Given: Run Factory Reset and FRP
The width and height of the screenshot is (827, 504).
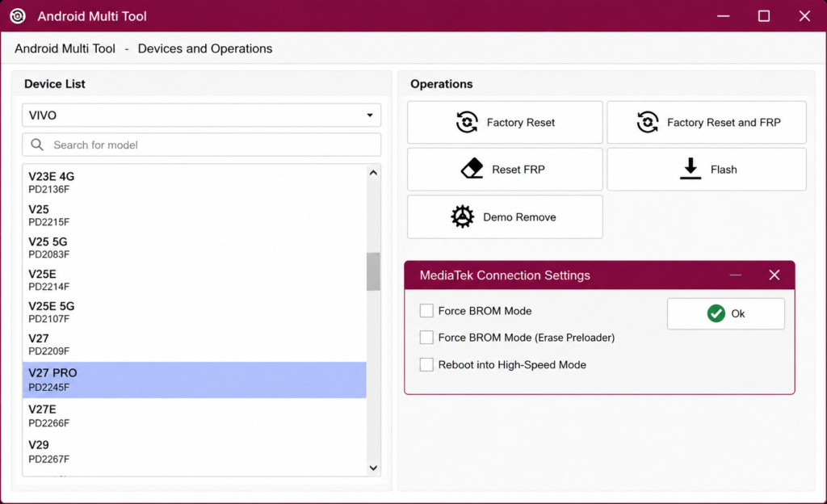Looking at the screenshot, I should click(x=706, y=122).
